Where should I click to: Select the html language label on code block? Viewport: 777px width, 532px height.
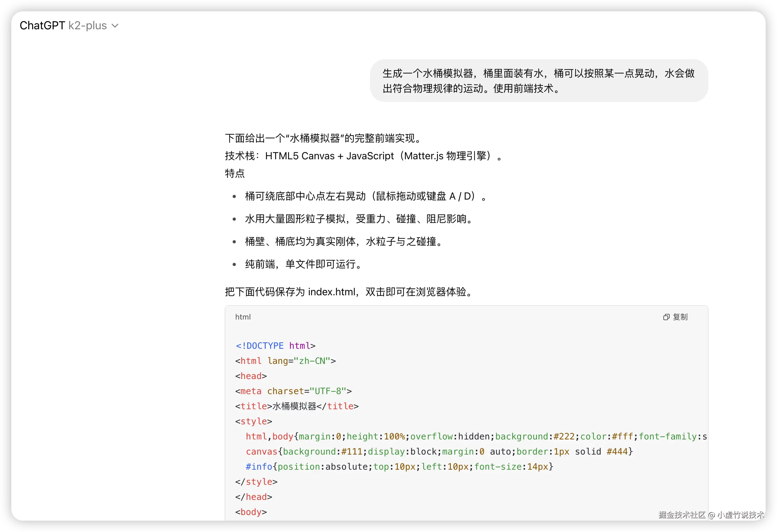click(243, 317)
